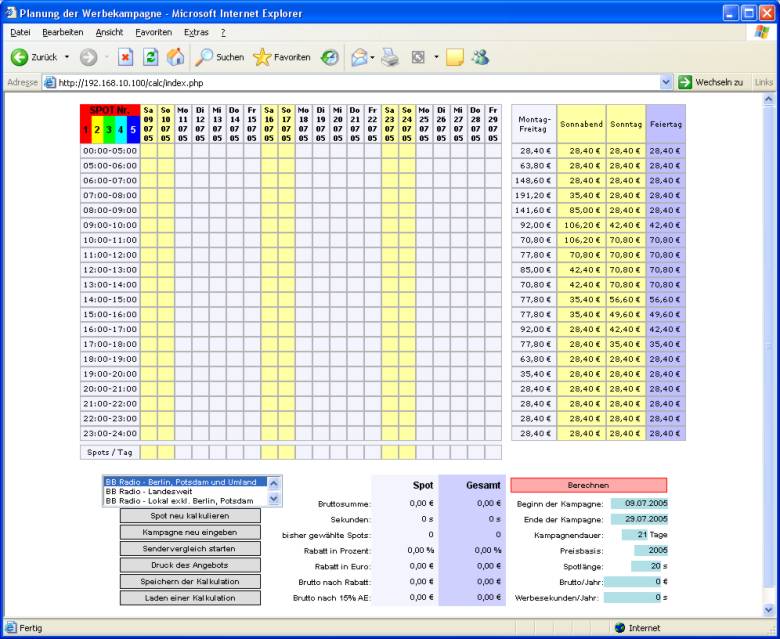The height and width of the screenshot is (639, 780).
Task: Open the address bar dropdown arrow
Action: (666, 82)
